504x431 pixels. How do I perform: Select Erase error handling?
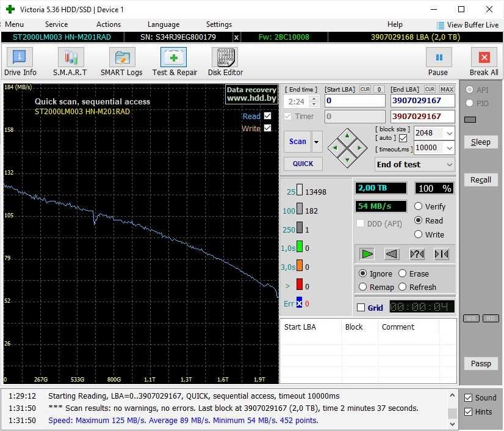403,273
